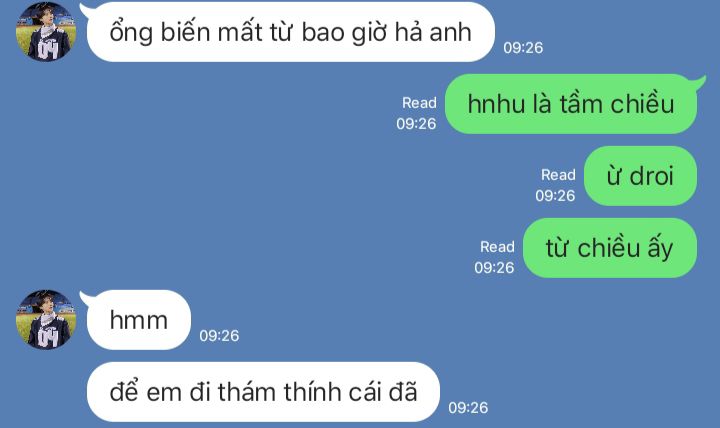Select the message 'ổng biến mất từ bao giờ hả anh'
The width and height of the screenshot is (720, 428).
[x=290, y=32]
